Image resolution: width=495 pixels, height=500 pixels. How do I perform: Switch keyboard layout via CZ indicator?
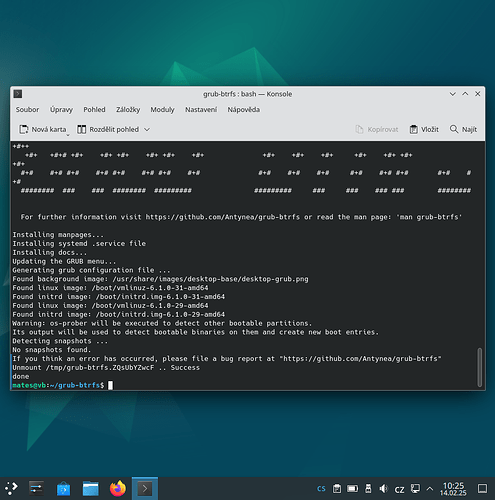coord(399,489)
